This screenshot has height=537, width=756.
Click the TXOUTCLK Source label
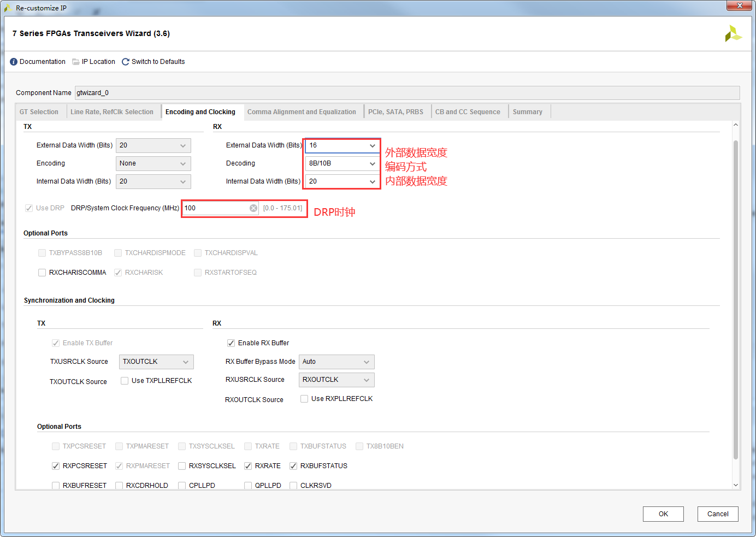point(78,382)
